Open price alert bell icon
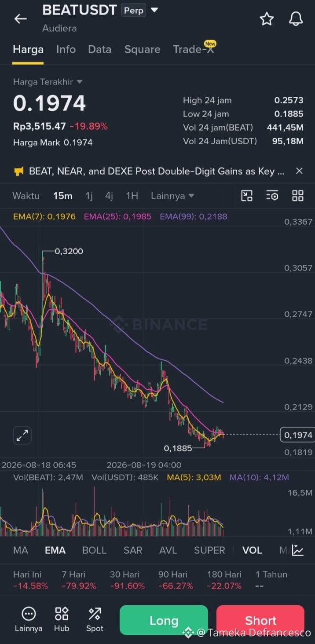The image size is (315, 644). pyautogui.click(x=296, y=19)
